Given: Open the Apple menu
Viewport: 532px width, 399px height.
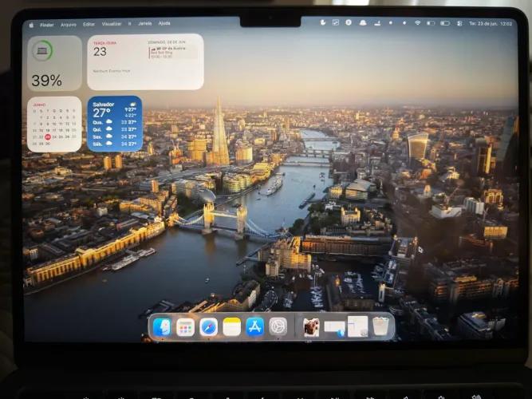Looking at the screenshot, I should [31, 25].
